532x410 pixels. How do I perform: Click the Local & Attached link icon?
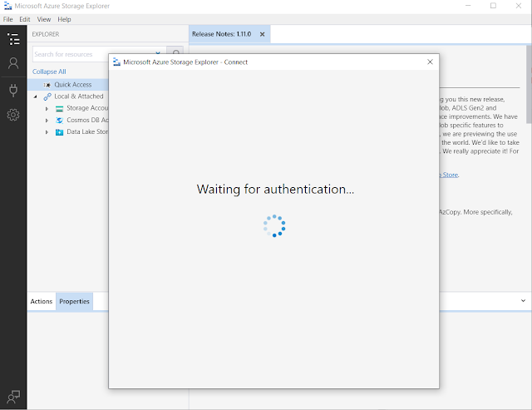(47, 96)
